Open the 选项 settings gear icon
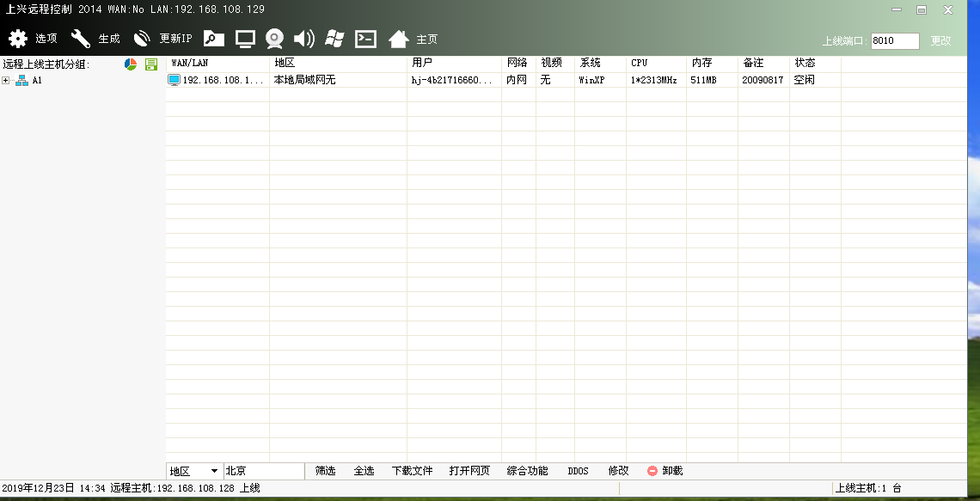 pyautogui.click(x=17, y=39)
